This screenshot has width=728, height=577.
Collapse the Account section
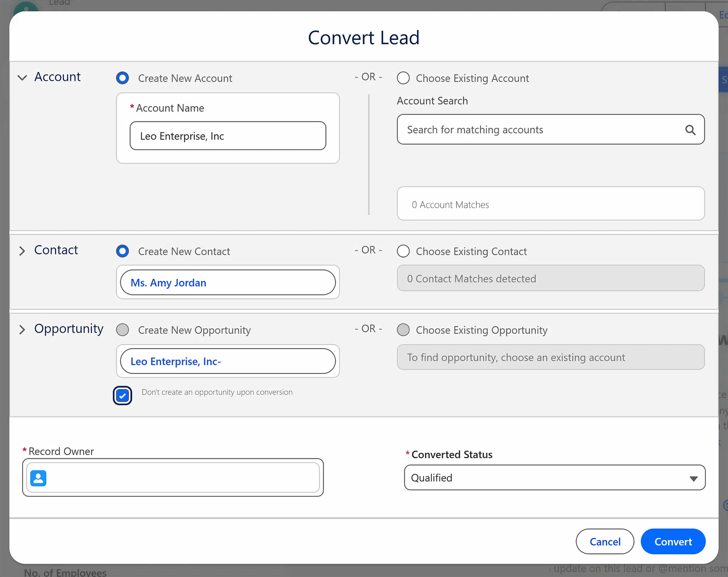22,78
